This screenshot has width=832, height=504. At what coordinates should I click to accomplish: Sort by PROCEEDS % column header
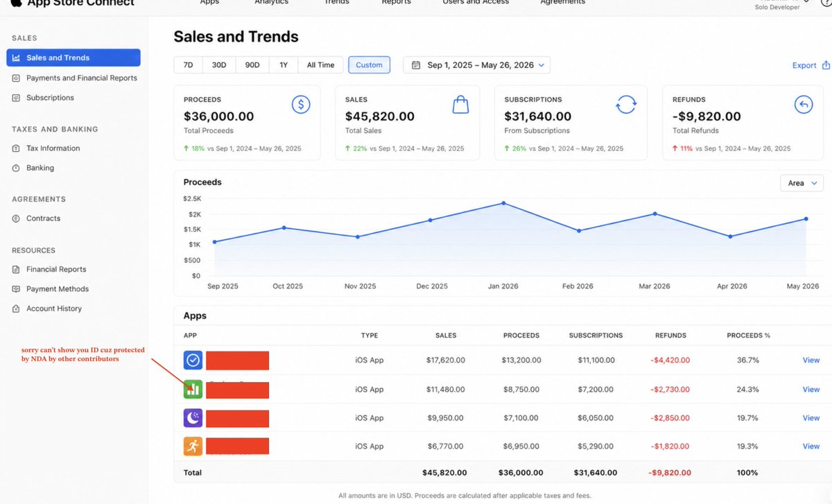tap(748, 336)
